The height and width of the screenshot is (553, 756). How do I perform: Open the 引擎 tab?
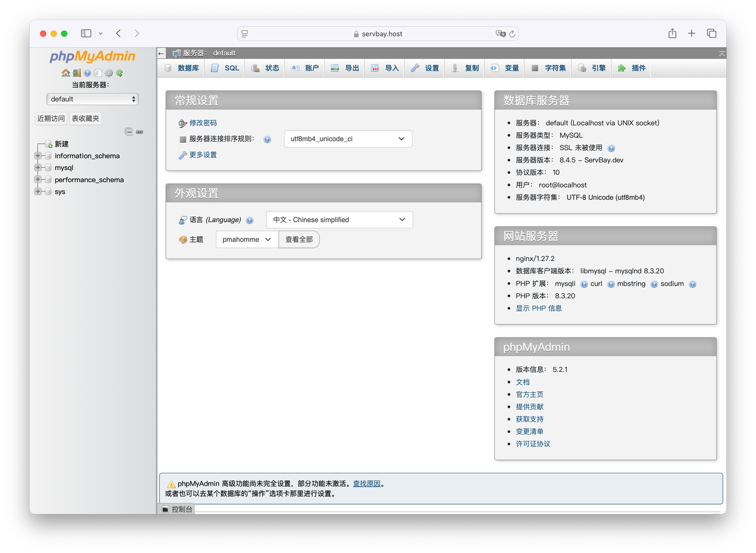pos(592,68)
